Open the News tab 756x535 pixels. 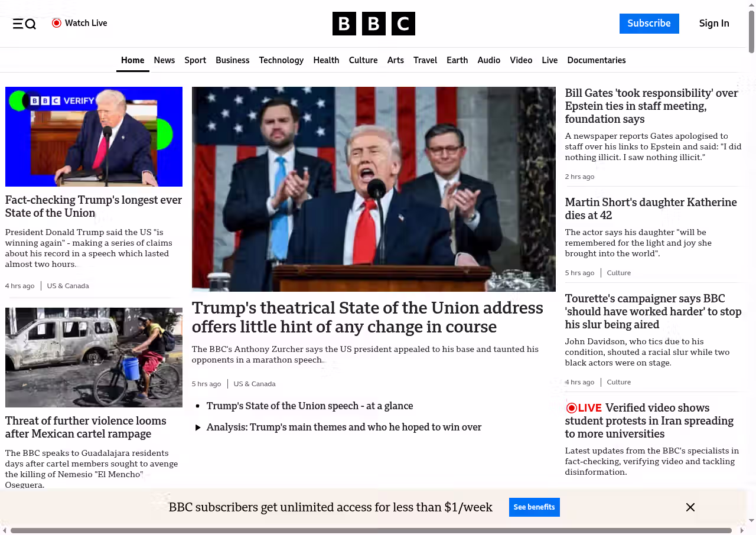[x=164, y=60]
